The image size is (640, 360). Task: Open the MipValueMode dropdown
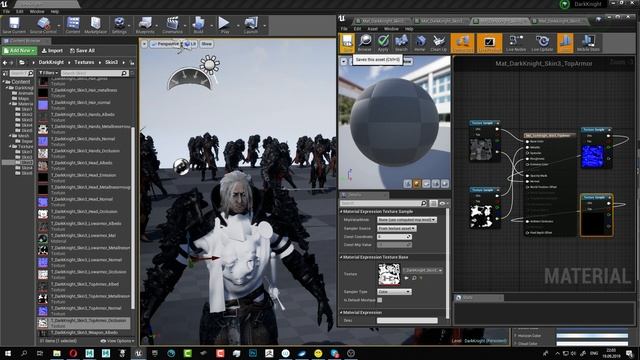click(x=407, y=220)
